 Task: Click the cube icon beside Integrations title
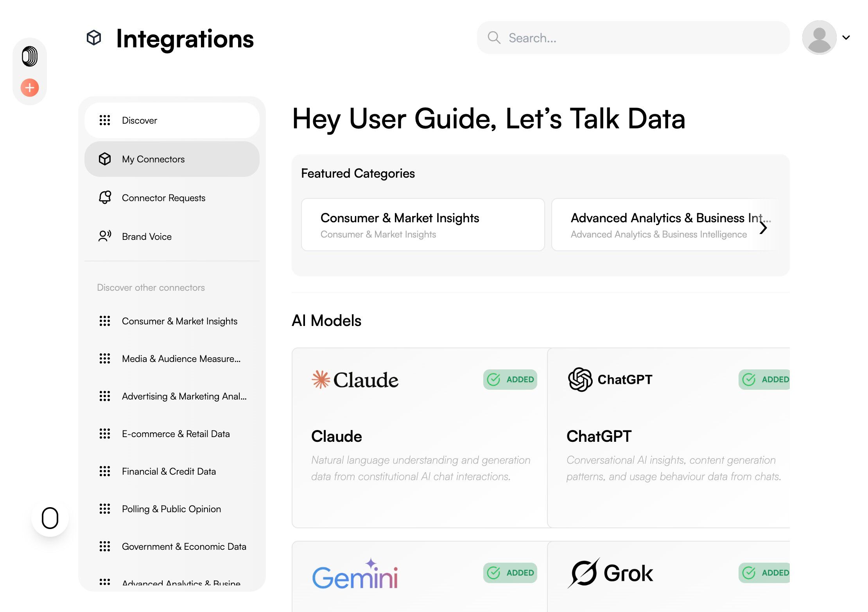pyautogui.click(x=94, y=38)
